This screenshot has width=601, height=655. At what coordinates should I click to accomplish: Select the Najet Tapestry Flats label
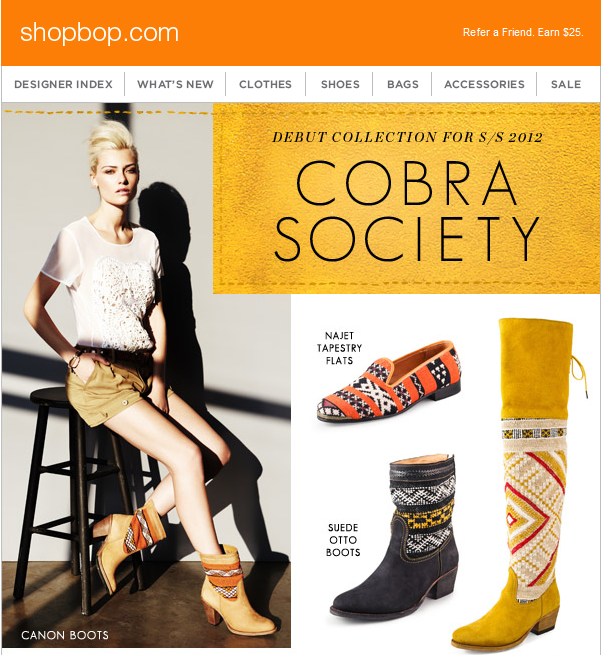(339, 348)
